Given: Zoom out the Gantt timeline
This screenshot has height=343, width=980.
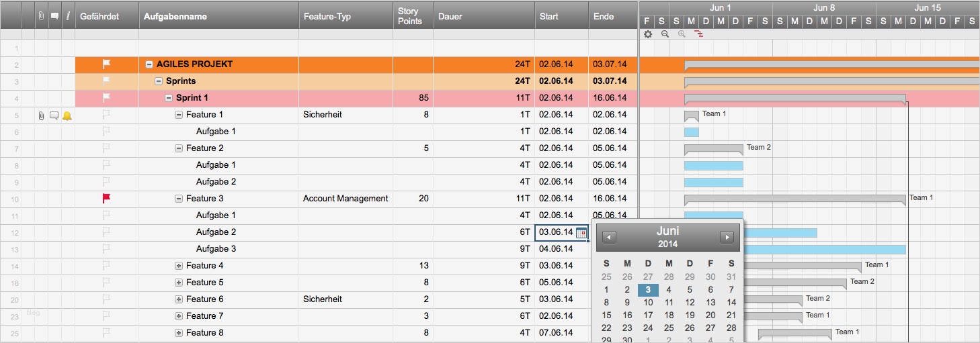Looking at the screenshot, I should tap(665, 34).
